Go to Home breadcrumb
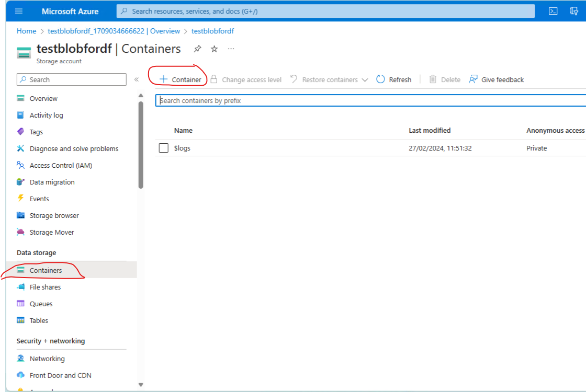The width and height of the screenshot is (586, 392). [x=26, y=31]
